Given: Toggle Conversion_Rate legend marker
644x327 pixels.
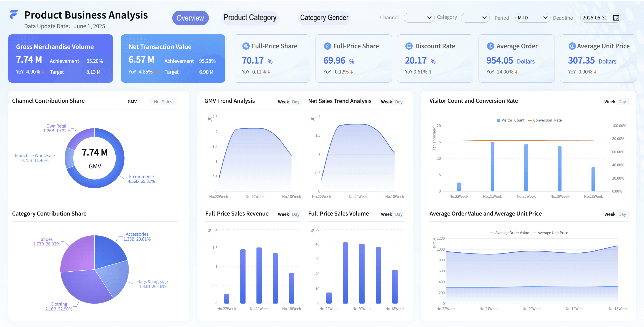Looking at the screenshot, I should (x=530, y=120).
